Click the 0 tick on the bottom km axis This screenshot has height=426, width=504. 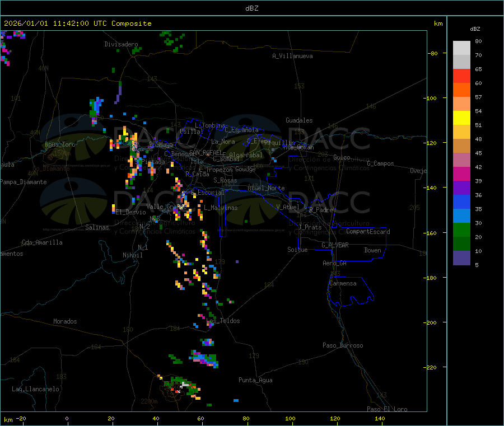click(x=67, y=418)
